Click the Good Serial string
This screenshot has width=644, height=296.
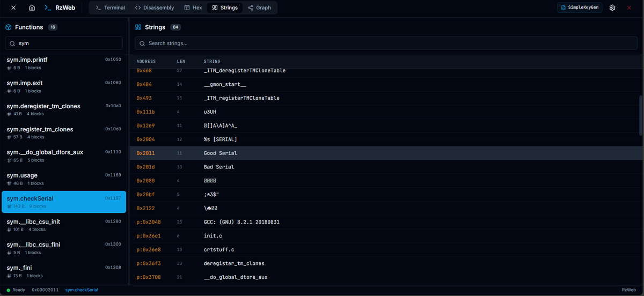click(x=221, y=153)
